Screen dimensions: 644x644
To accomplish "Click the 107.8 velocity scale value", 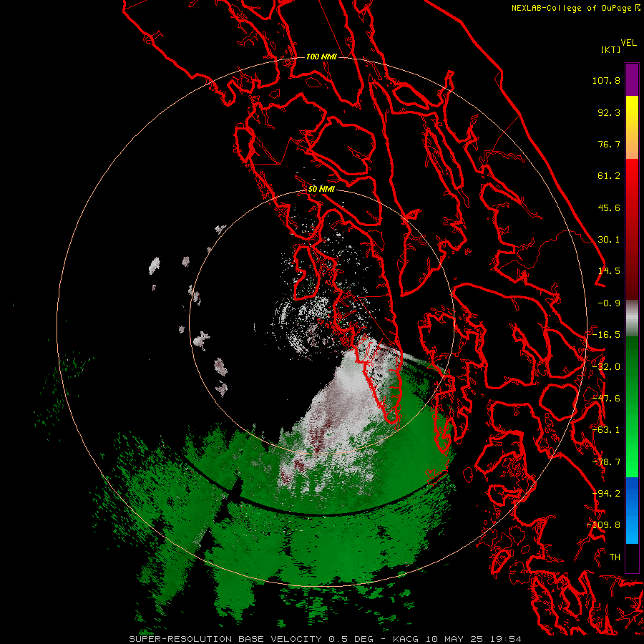I will tap(606, 80).
